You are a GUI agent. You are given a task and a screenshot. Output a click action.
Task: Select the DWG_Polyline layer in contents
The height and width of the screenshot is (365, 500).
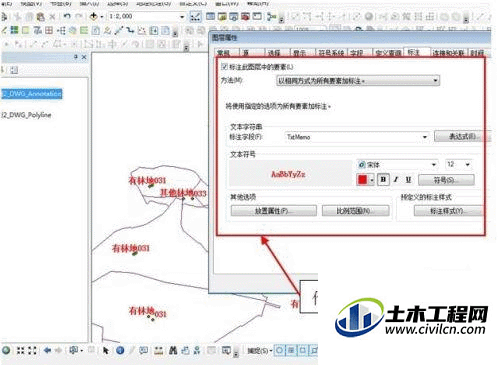click(x=26, y=115)
